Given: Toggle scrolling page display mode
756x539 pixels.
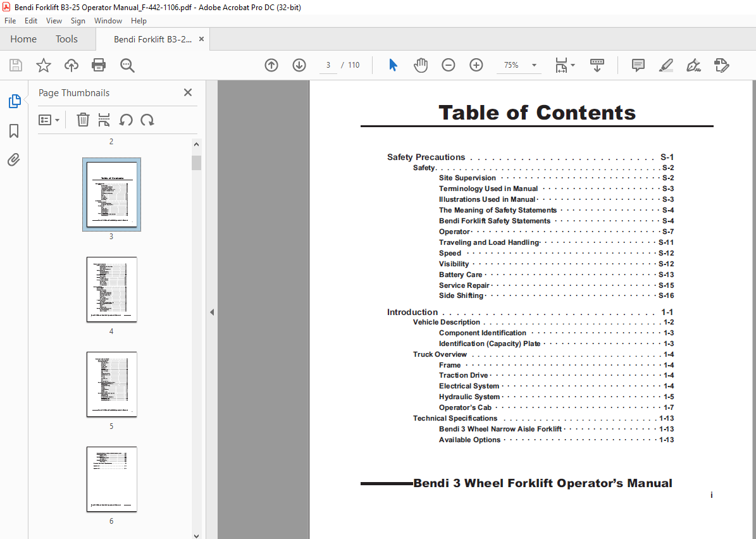Looking at the screenshot, I should pos(597,65).
